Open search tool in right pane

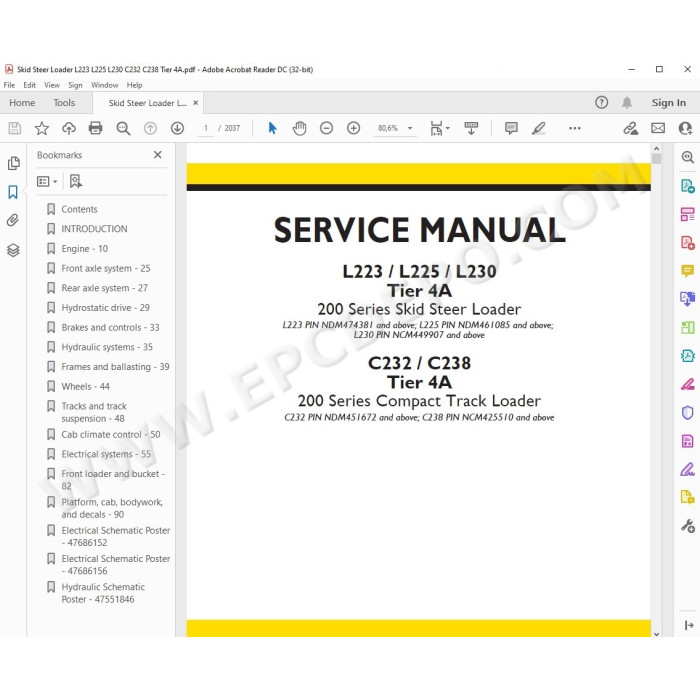[688, 157]
